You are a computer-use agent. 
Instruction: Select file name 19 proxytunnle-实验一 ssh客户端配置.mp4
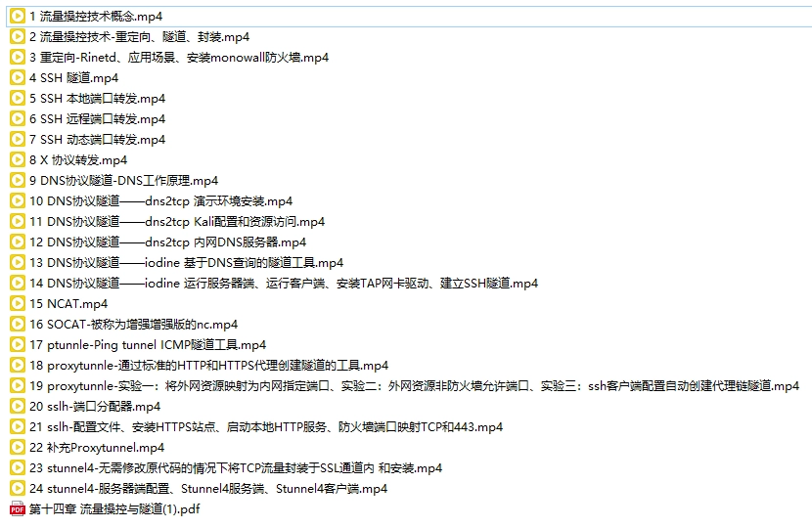point(414,386)
